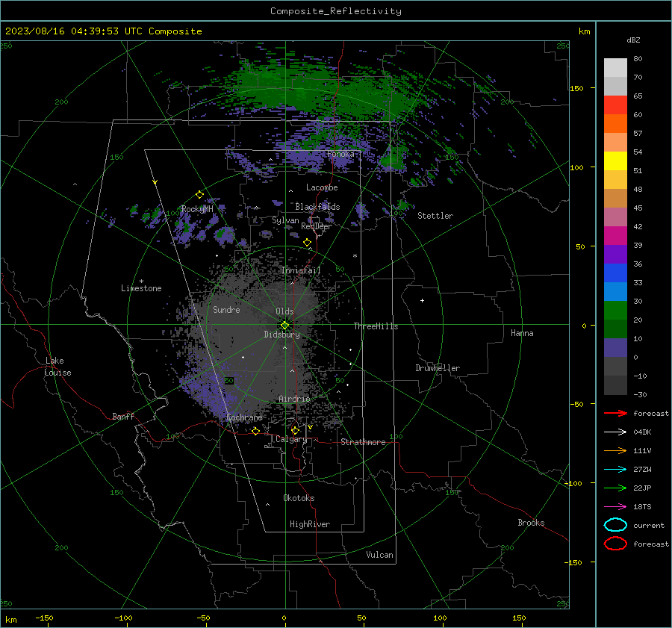
Task: Click the Sylvan label
Action: 285,220
